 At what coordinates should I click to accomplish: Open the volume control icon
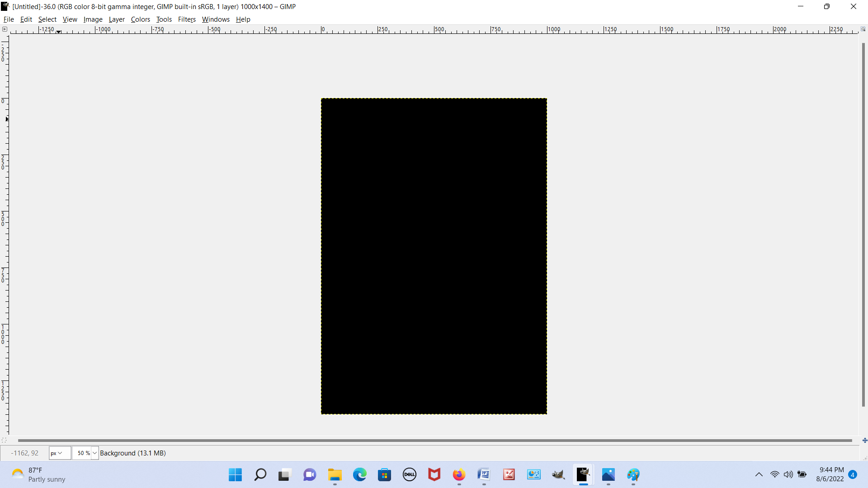click(x=788, y=475)
